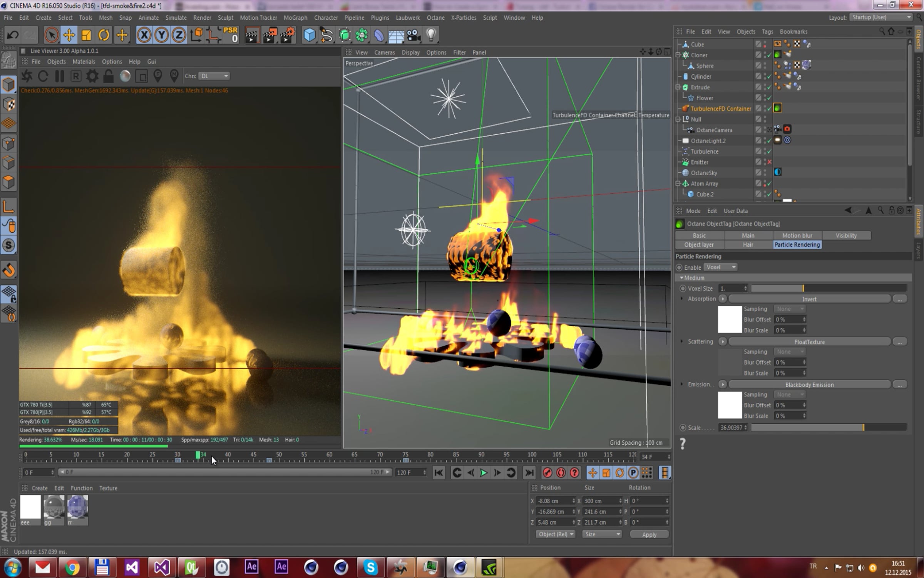
Task: Add a Cube primitive from toolbar
Action: point(309,35)
